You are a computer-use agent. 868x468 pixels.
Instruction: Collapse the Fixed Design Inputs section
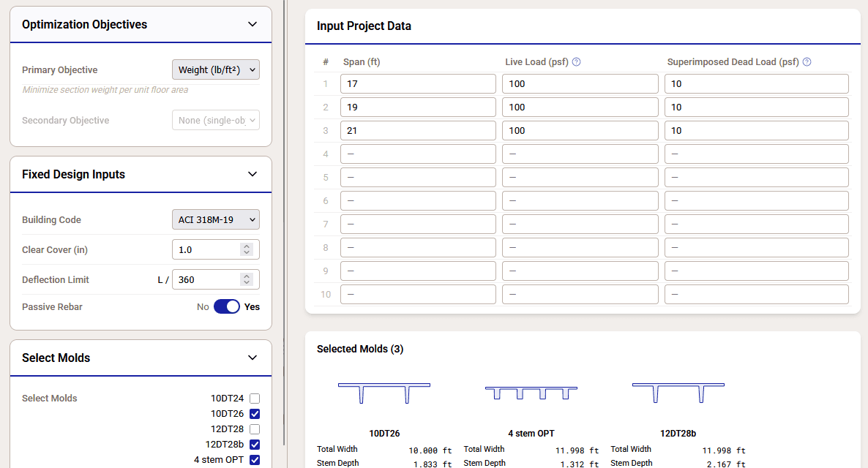[252, 174]
